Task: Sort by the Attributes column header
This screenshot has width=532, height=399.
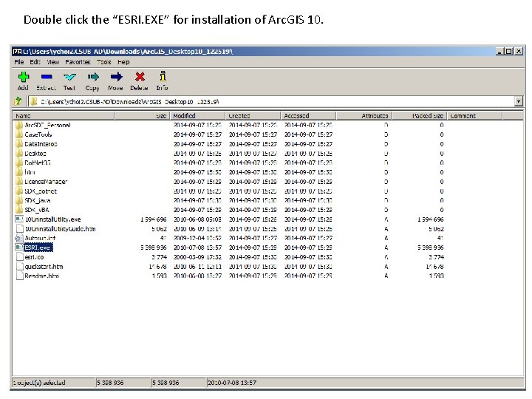Action: [364, 116]
